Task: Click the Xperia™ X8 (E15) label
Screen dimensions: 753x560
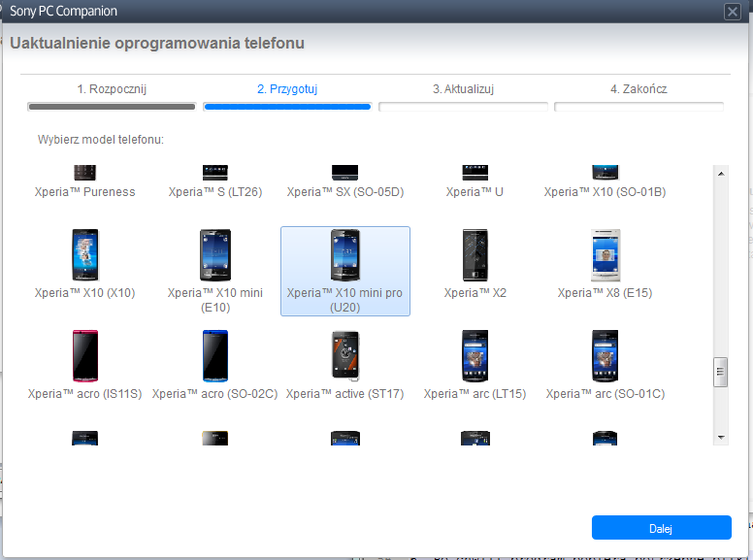Action: (606, 293)
